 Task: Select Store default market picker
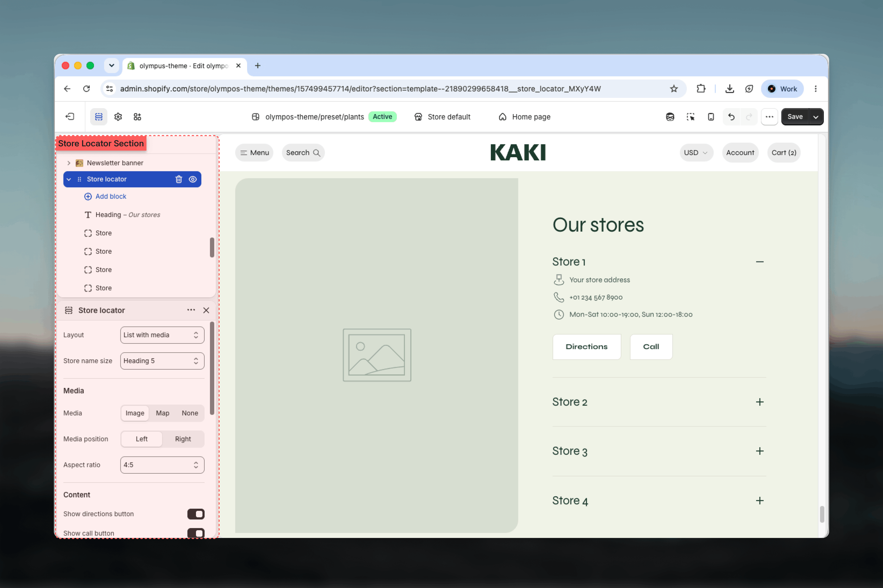click(x=442, y=117)
